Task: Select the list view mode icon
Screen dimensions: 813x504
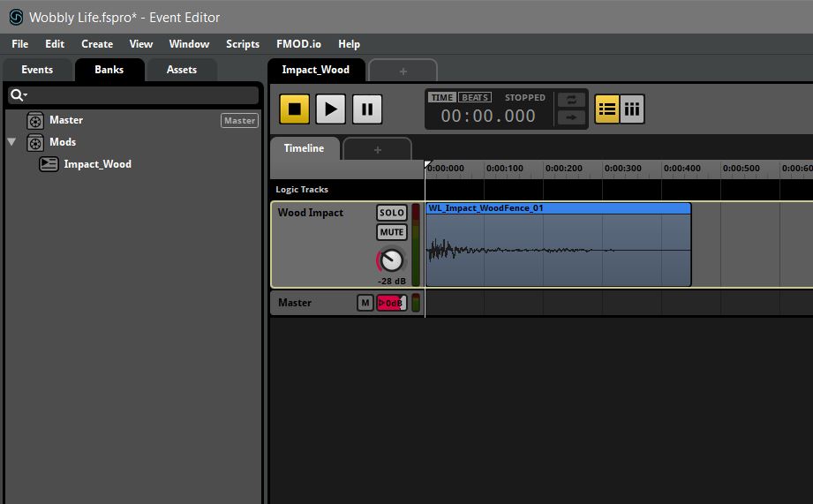Action: click(x=606, y=109)
